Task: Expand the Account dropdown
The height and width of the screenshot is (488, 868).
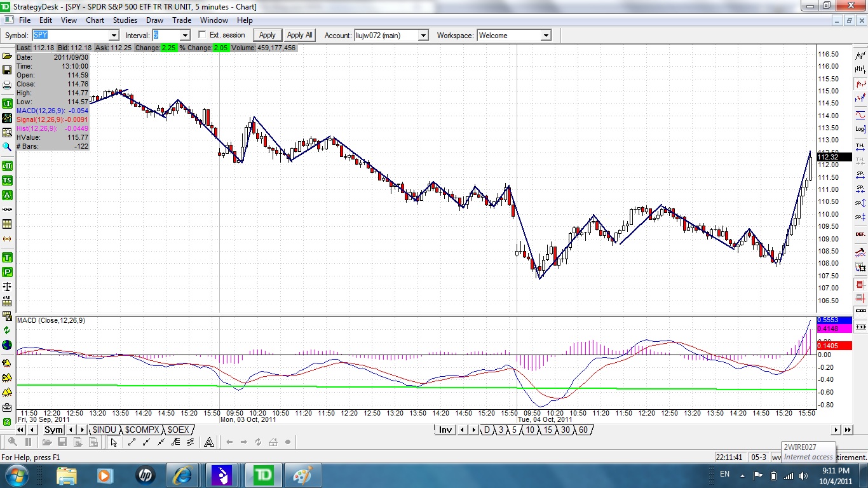Action: 423,36
